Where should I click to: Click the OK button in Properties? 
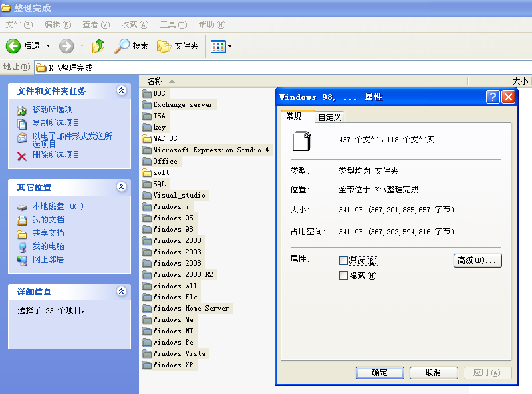[380, 373]
